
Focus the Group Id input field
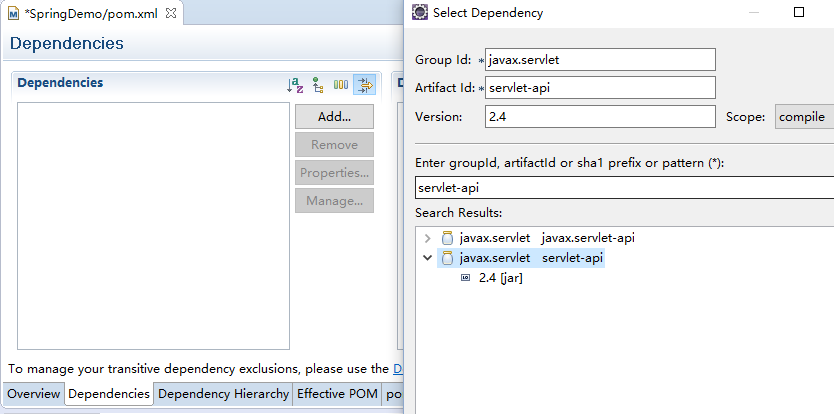tap(600, 60)
